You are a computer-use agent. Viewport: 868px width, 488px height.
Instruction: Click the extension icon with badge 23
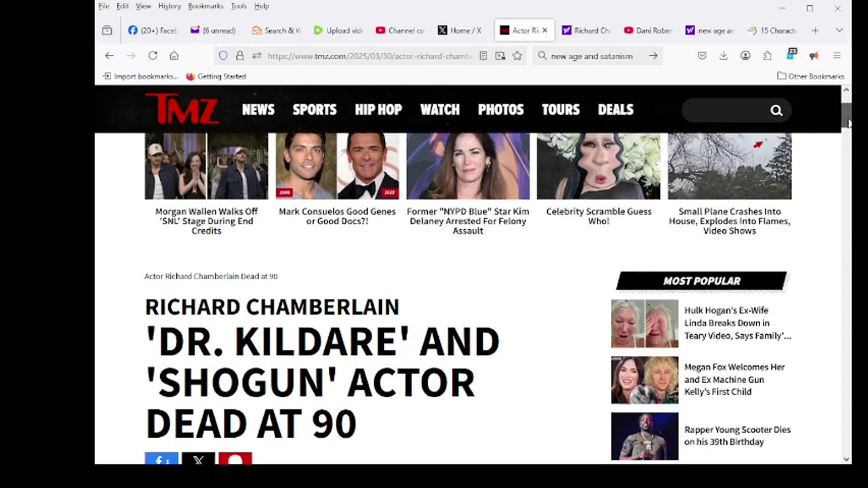click(791, 55)
